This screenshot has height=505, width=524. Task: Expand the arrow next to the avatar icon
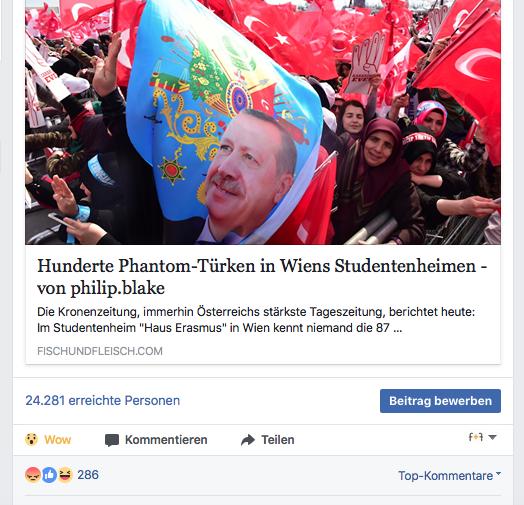(x=492, y=437)
